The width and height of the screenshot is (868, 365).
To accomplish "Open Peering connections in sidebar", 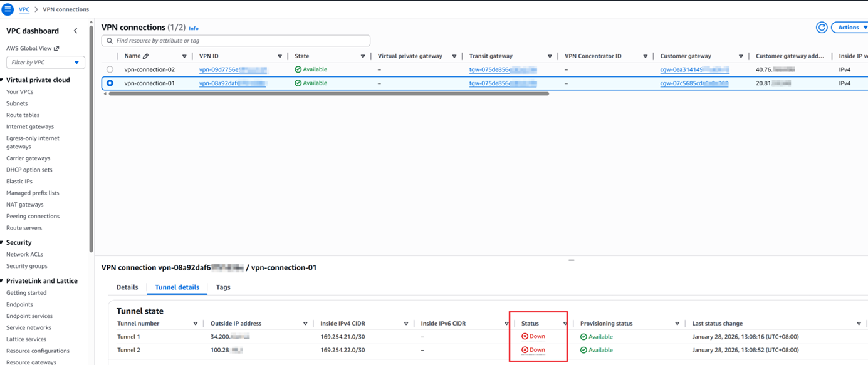I will click(x=33, y=216).
